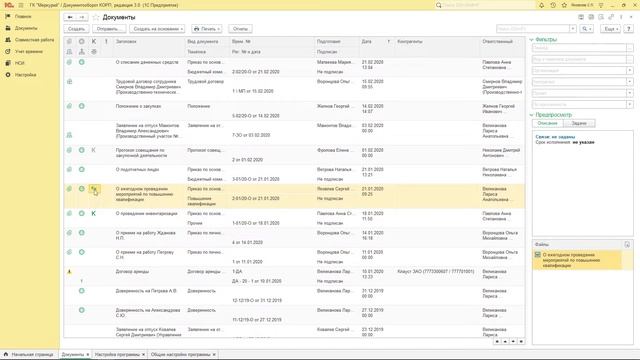Click the warning triangle icon in Договор аренды row

pos(69,271)
